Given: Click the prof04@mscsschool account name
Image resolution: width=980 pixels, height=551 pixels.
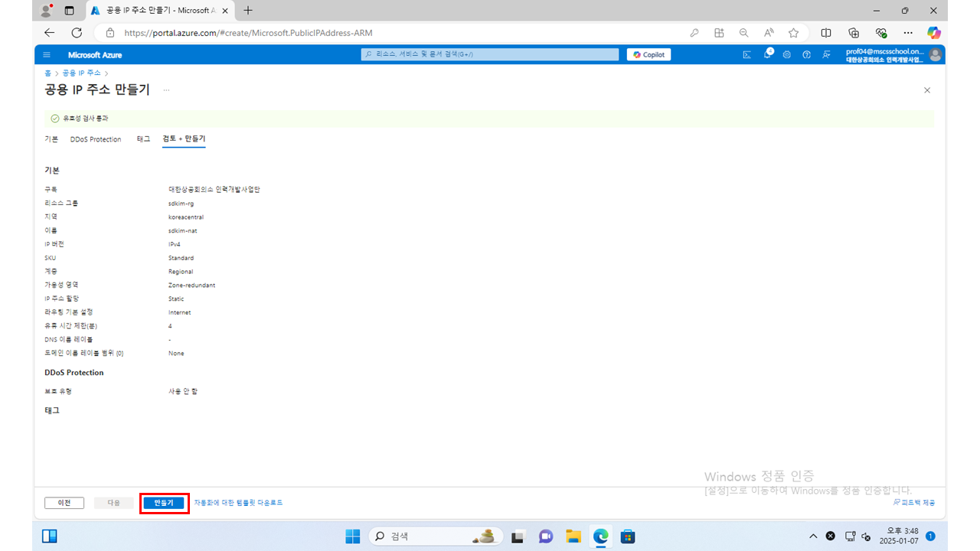Looking at the screenshot, I should click(x=884, y=51).
